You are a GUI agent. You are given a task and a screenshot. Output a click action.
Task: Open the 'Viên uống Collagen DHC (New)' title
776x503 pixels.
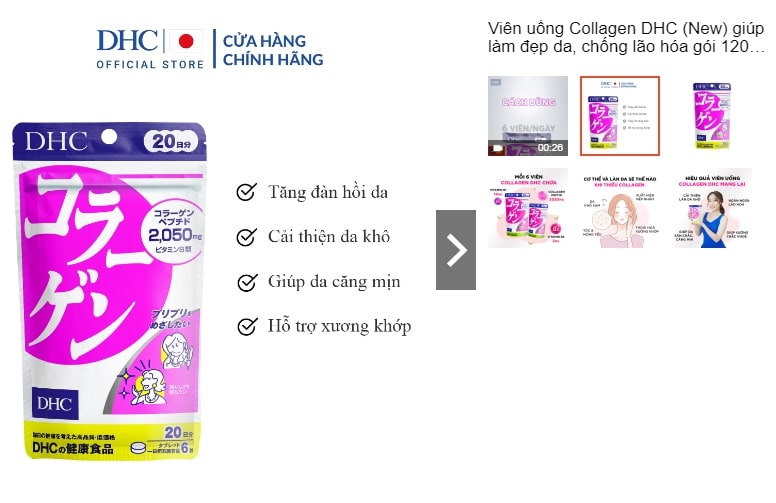(626, 37)
